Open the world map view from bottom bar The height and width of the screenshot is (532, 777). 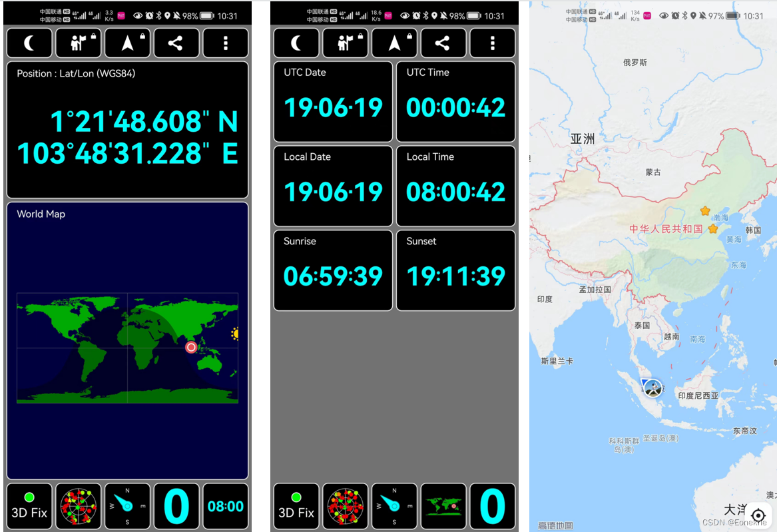[443, 506]
